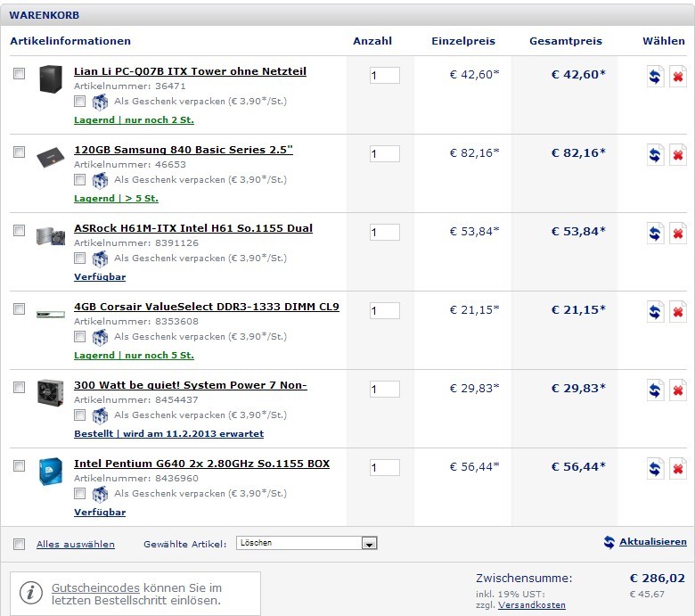Image resolution: width=695 pixels, height=616 pixels.
Task: Enable gift wrapping for Lian Li tower
Action: point(80,101)
